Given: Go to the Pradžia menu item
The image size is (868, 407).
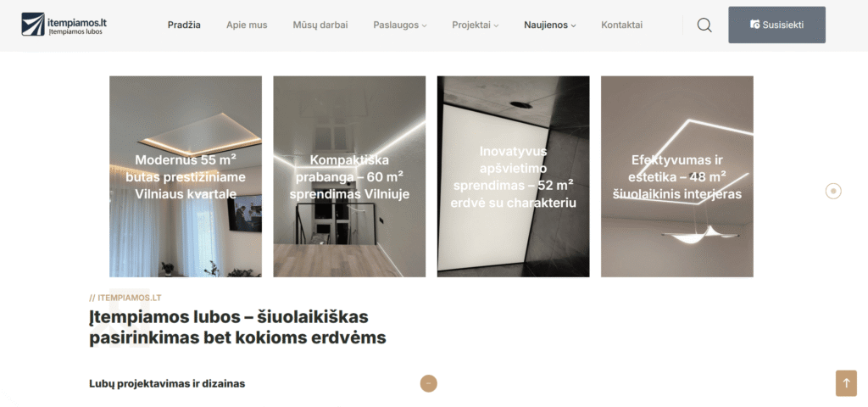Looking at the screenshot, I should pos(184,25).
